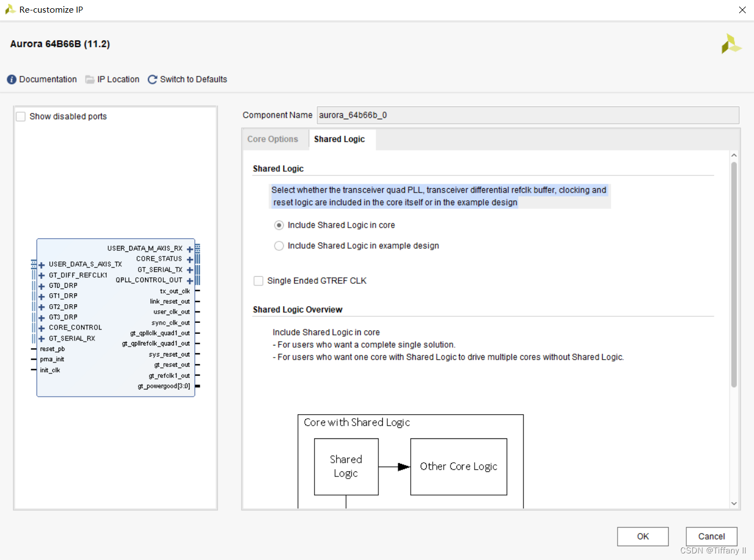This screenshot has width=754, height=560.
Task: Open the Documentation info icon
Action: click(12, 80)
